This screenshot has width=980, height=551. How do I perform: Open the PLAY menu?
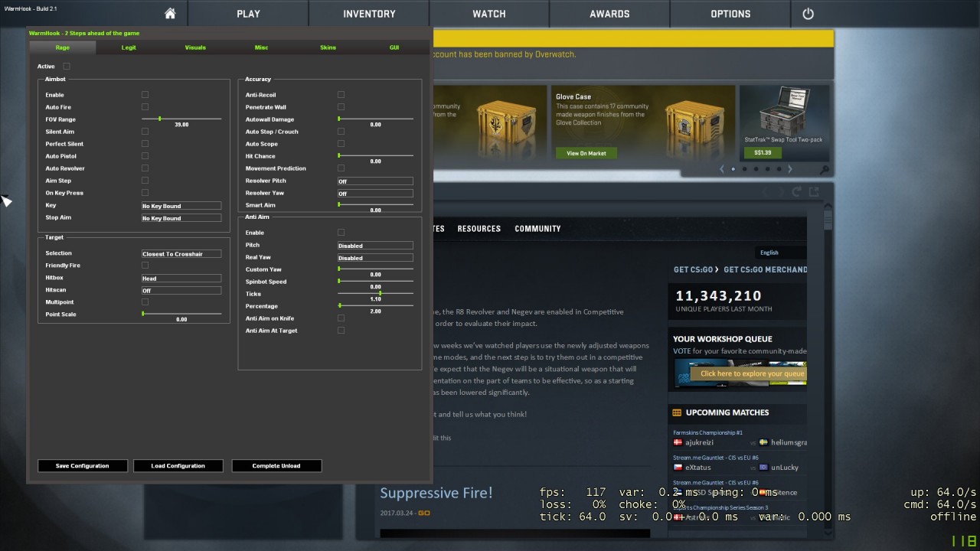tap(248, 14)
